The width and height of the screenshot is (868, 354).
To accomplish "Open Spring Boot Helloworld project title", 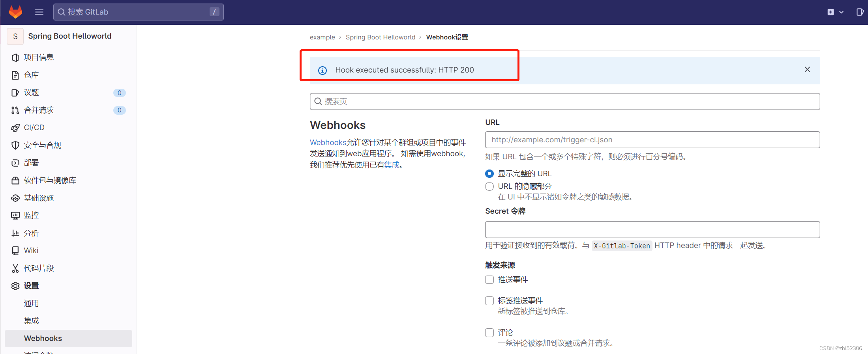I will pos(70,36).
